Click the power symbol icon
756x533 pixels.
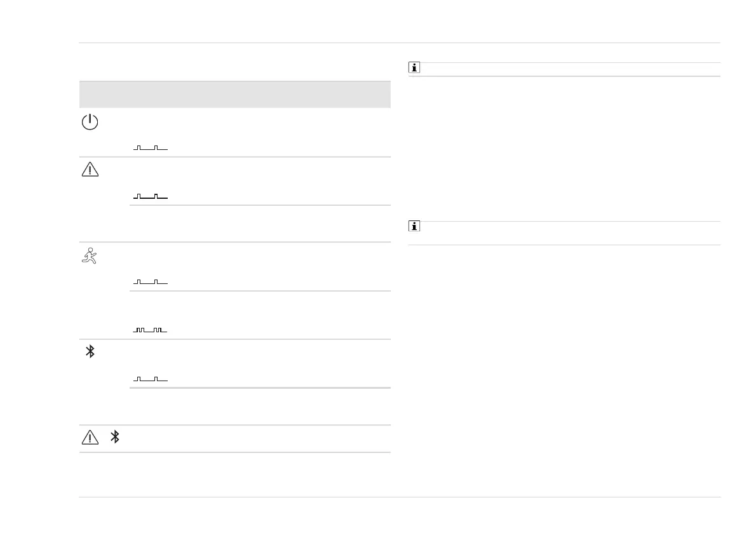[x=90, y=123]
